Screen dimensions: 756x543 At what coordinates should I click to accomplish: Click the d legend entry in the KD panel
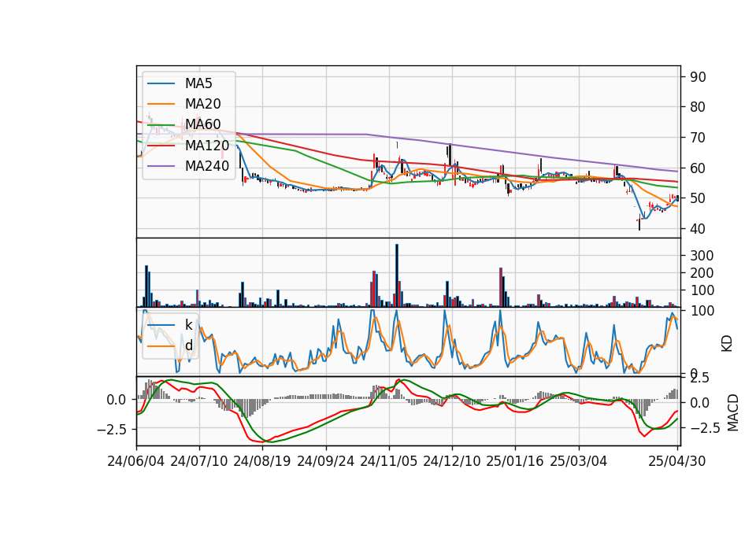189,345
